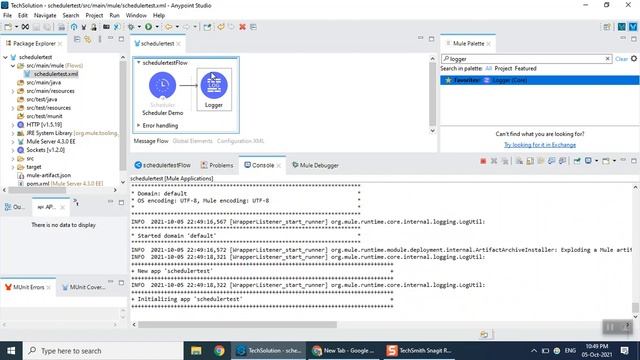Clear the palette search with the X icon
This screenshot has width=640, height=360.
(607, 59)
